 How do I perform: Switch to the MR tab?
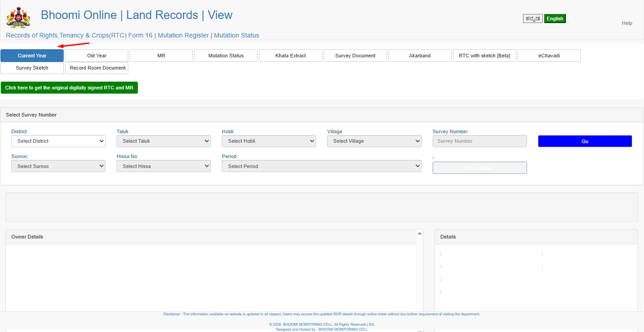[161, 56]
